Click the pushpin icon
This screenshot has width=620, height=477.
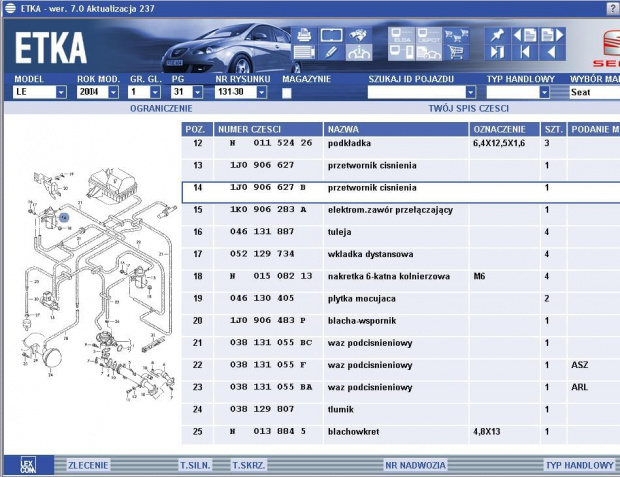497,35
